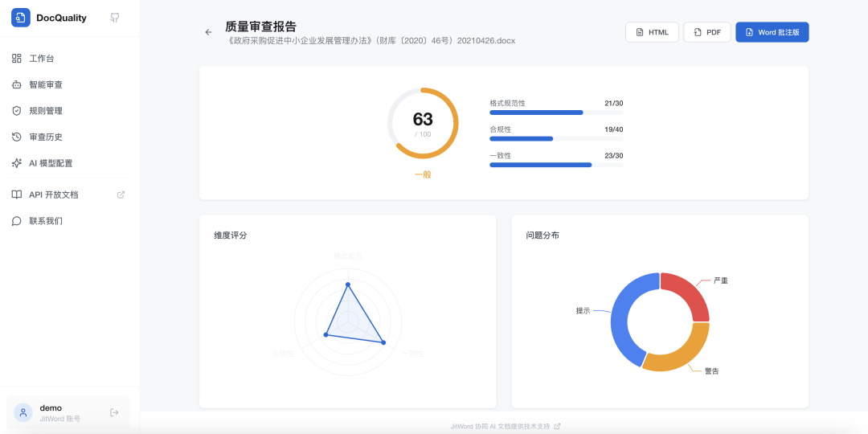
Task: Click the 质量审查报告 title
Action: click(260, 26)
